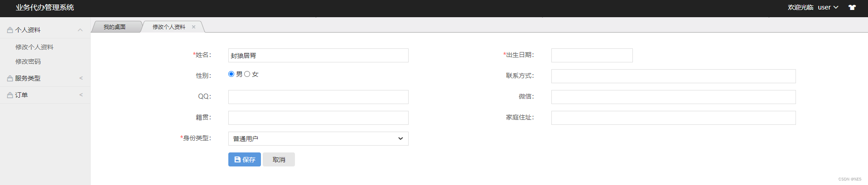Focus the 联系方式 input field

click(674, 76)
